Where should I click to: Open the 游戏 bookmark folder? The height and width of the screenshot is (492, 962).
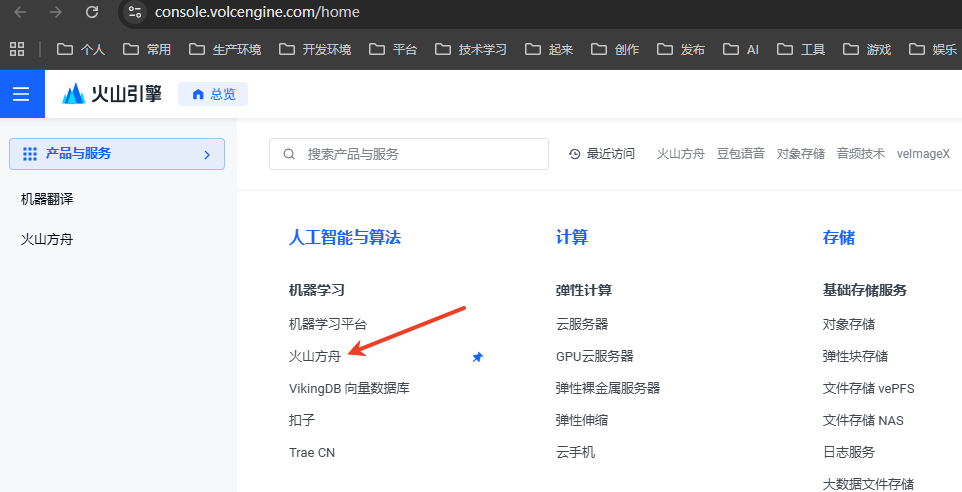coord(866,49)
